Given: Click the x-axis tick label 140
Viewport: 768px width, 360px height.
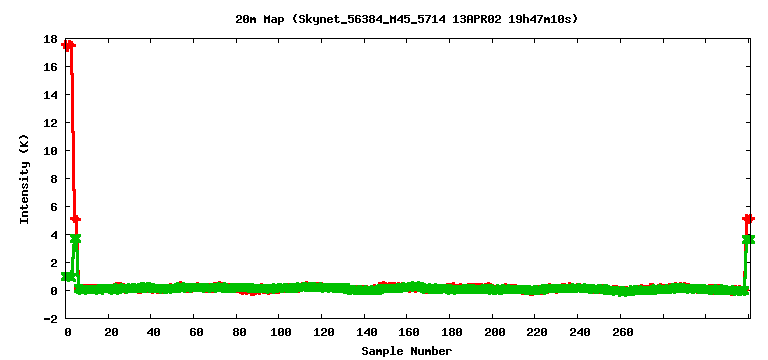Looking at the screenshot, I should (365, 333).
